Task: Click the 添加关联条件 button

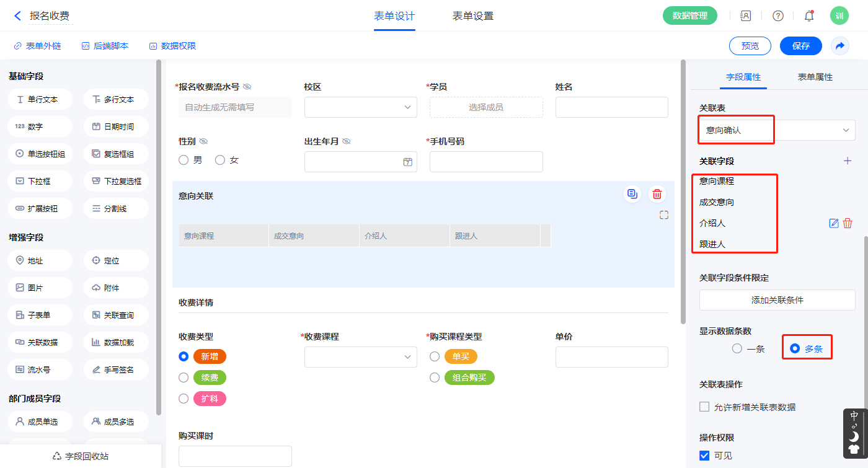Action: [777, 300]
